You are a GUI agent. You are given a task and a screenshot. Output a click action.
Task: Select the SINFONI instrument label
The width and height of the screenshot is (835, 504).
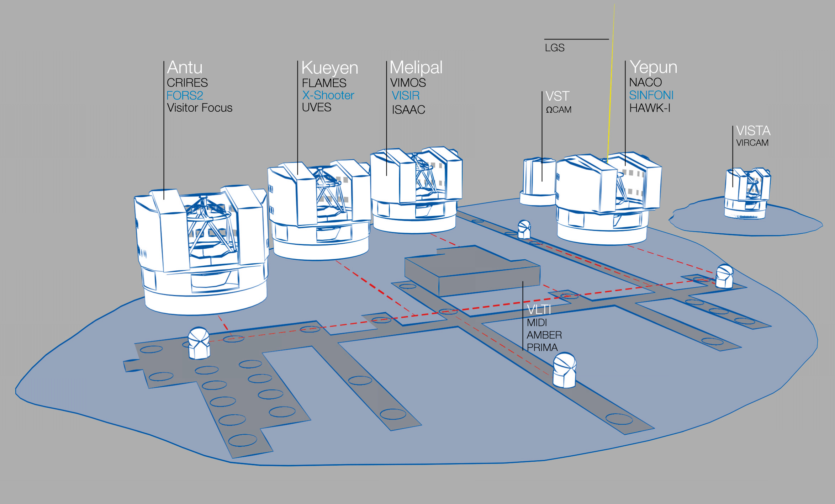651,95
